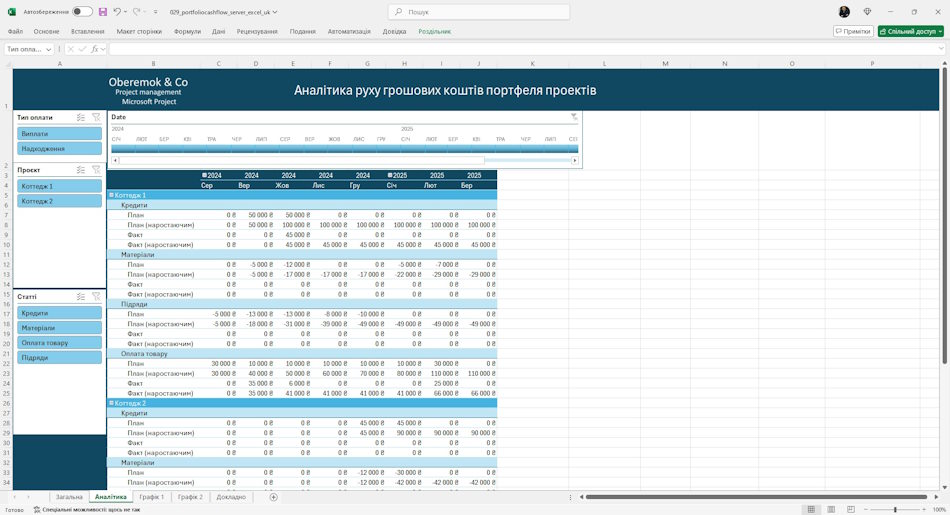950x515 pixels.
Task: Switch to Графік 1 sheet tab
Action: (x=151, y=497)
